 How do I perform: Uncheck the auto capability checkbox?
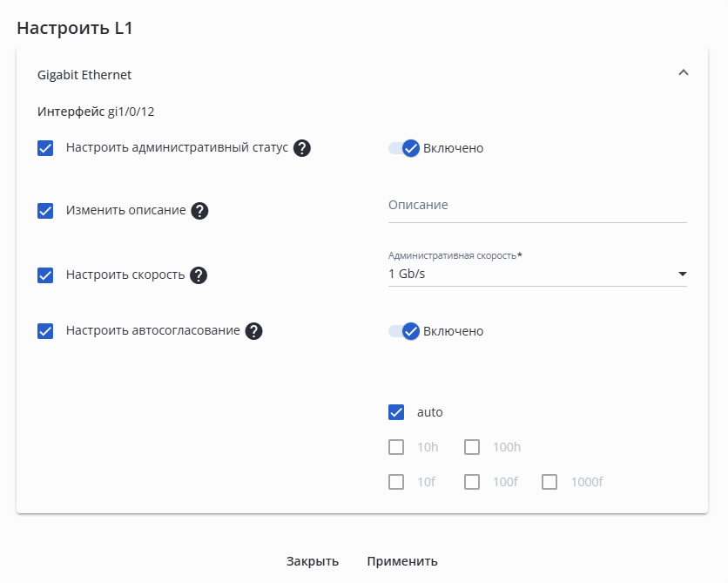(396, 412)
